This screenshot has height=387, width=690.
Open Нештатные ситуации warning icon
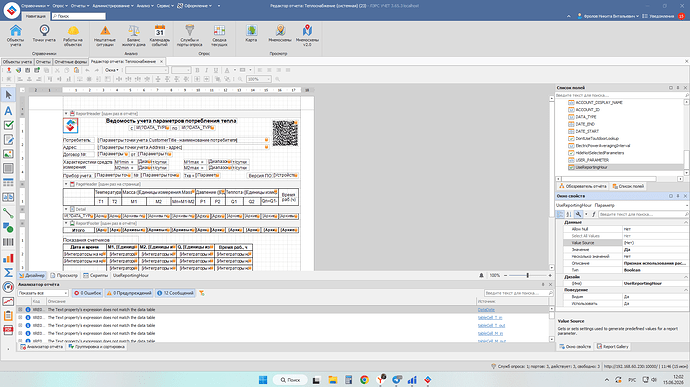[105, 36]
